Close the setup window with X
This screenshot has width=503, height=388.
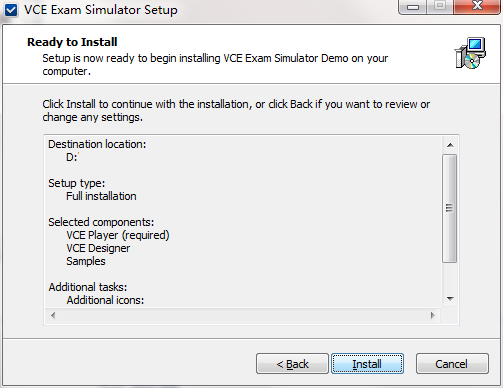[x=477, y=6]
